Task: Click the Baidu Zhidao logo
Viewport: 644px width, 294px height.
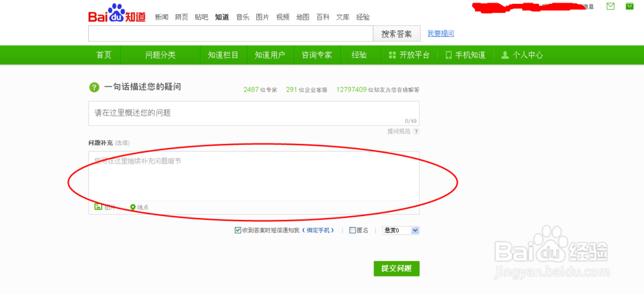Action: pos(117,14)
